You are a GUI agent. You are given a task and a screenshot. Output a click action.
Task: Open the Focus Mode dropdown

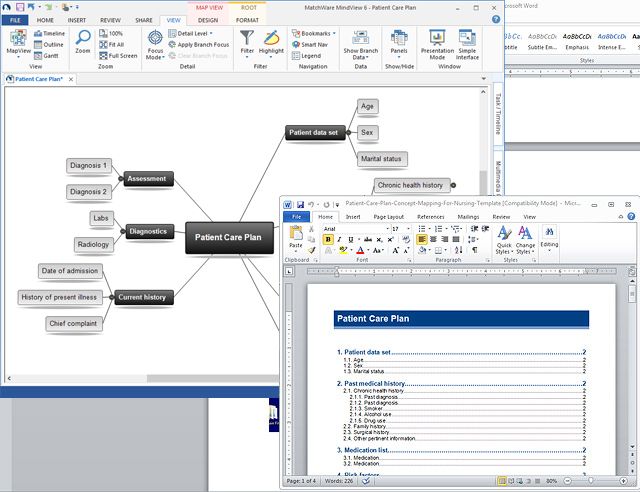[x=155, y=45]
